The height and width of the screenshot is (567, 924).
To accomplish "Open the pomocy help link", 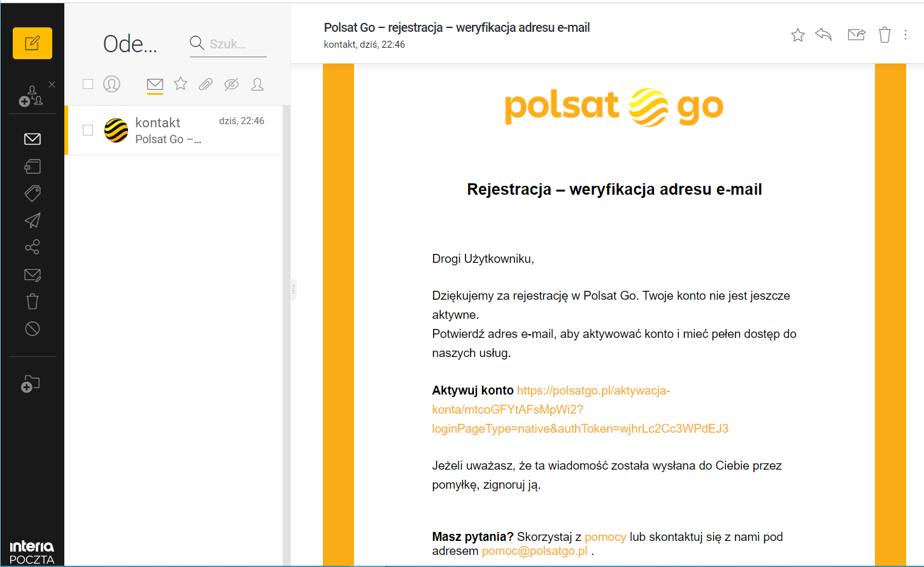I will tap(606, 537).
